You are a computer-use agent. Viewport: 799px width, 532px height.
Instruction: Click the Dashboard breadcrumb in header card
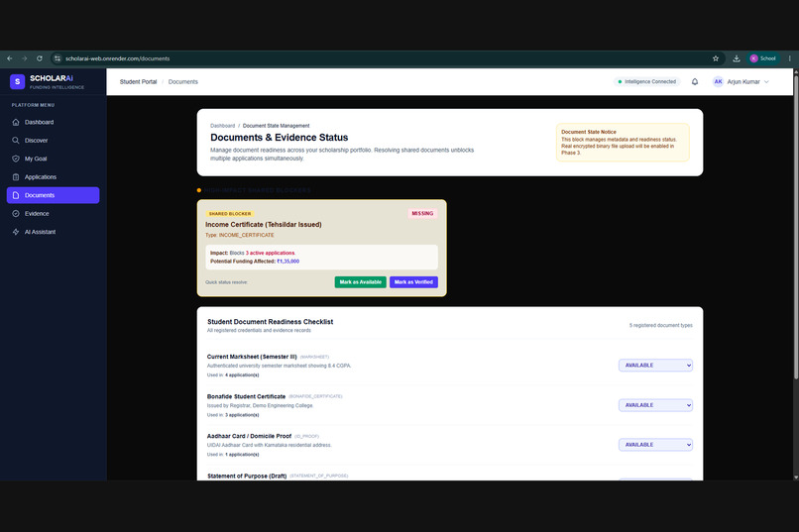tap(223, 126)
